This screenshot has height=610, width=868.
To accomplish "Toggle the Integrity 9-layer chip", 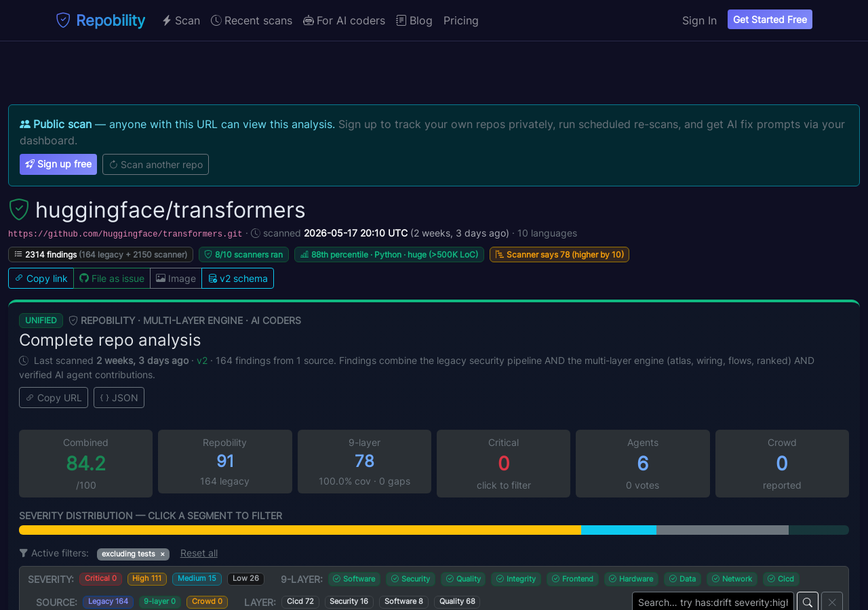I will pyautogui.click(x=516, y=579).
